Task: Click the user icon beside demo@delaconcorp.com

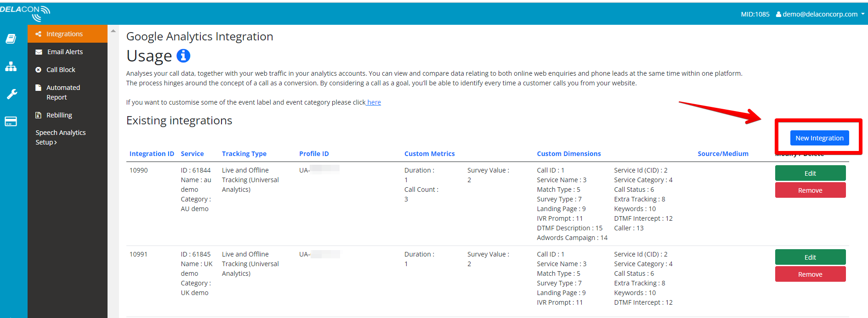Action: pos(778,14)
